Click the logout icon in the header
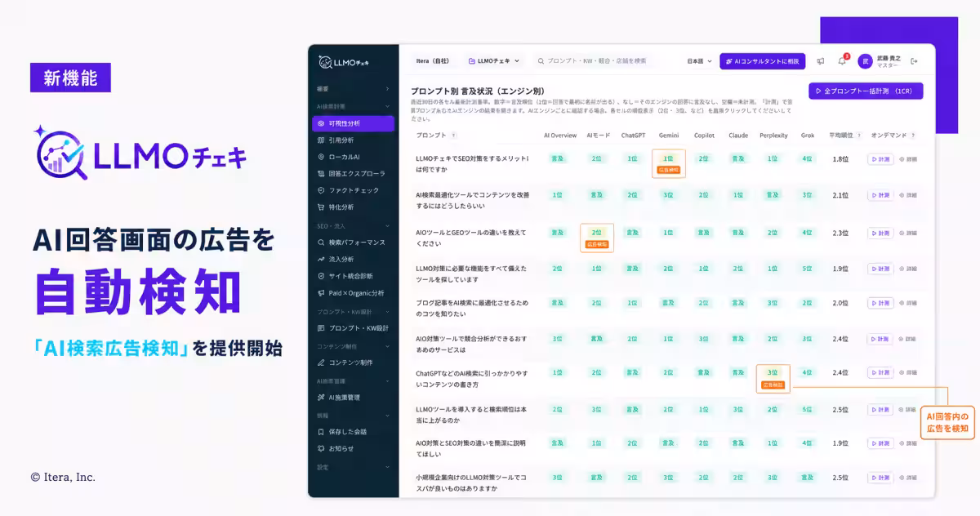980x516 pixels. (914, 61)
